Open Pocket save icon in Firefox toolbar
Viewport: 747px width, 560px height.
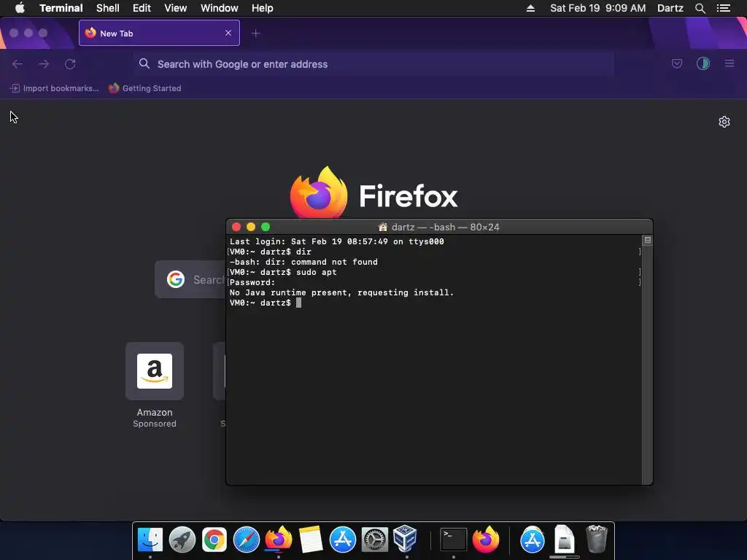[677, 64]
